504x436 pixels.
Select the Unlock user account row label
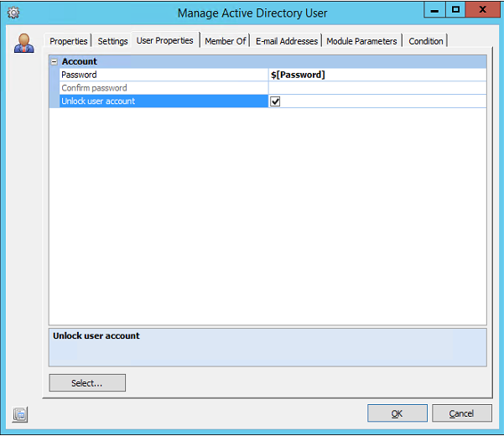pos(164,101)
